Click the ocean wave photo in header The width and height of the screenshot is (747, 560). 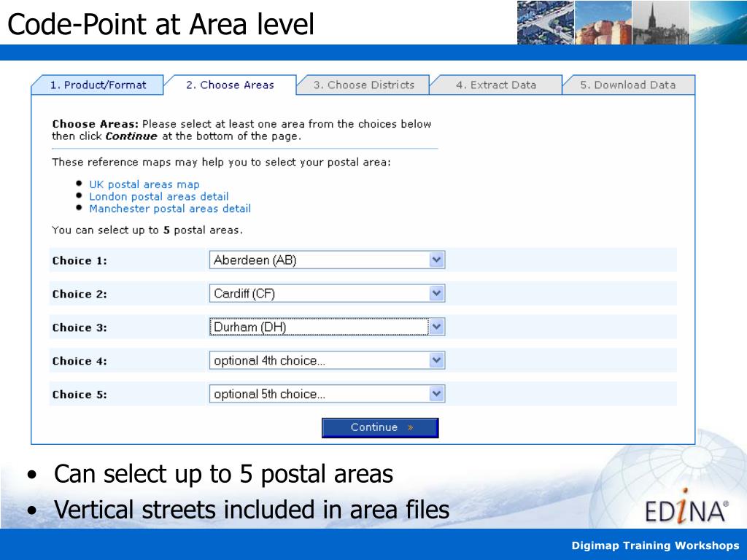click(718, 23)
